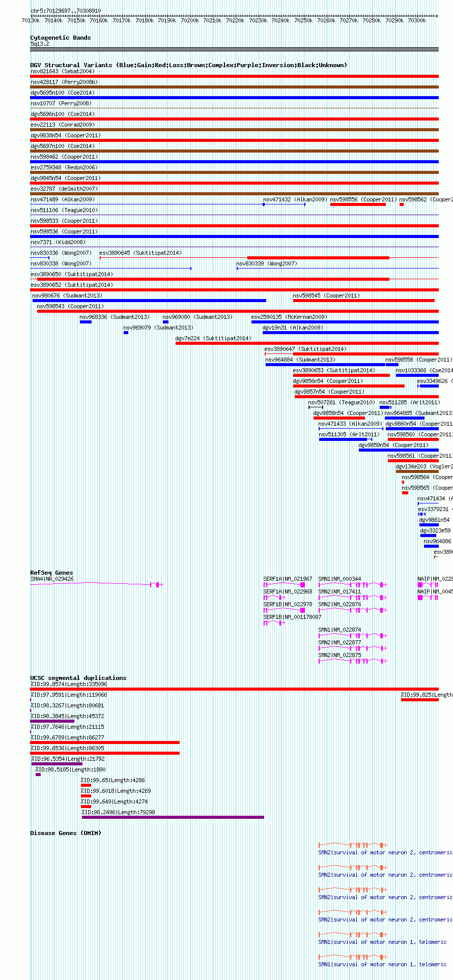Open variant dgv19n31 (Alkan2009)
The image size is (453, 980).
[x=293, y=328]
